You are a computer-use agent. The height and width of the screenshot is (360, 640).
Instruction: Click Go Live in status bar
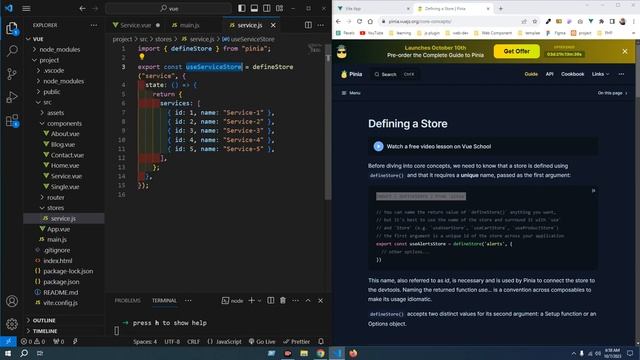[262, 342]
